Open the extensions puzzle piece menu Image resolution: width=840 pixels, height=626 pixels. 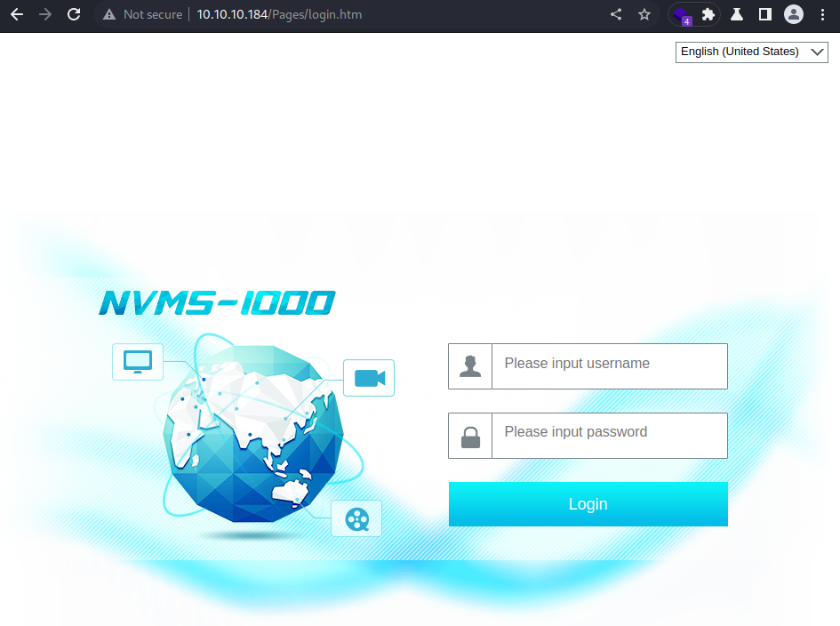pos(708,14)
